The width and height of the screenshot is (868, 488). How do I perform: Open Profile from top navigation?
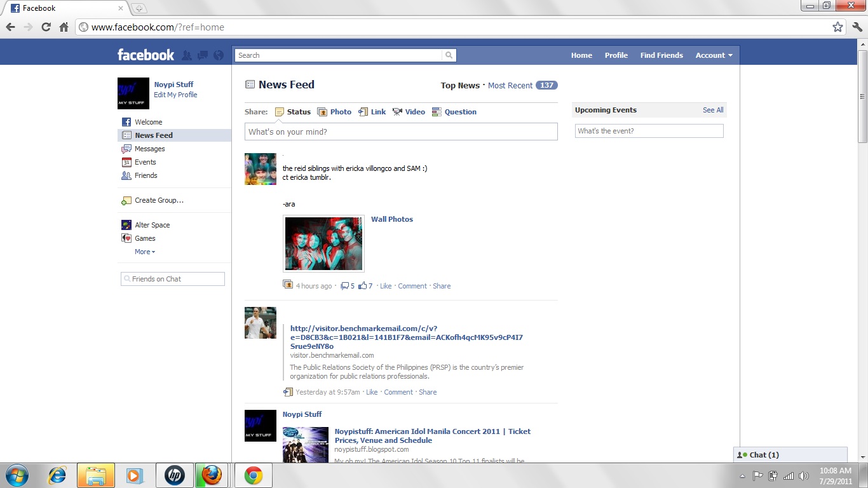click(x=616, y=55)
